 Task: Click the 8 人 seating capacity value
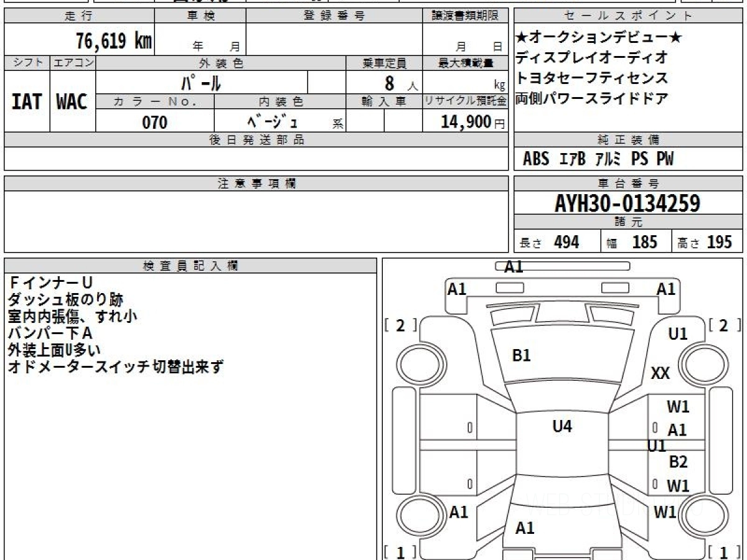pos(402,83)
